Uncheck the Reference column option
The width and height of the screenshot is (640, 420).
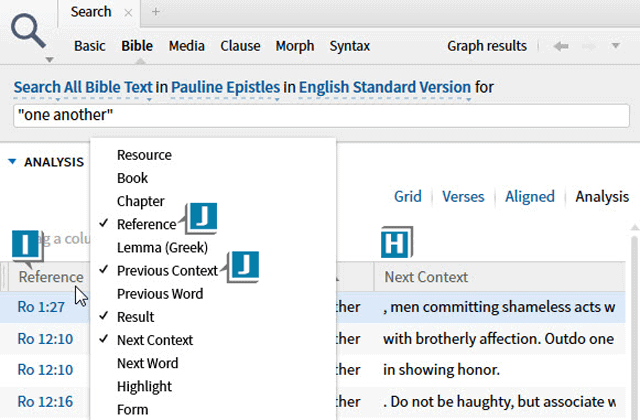click(x=146, y=225)
